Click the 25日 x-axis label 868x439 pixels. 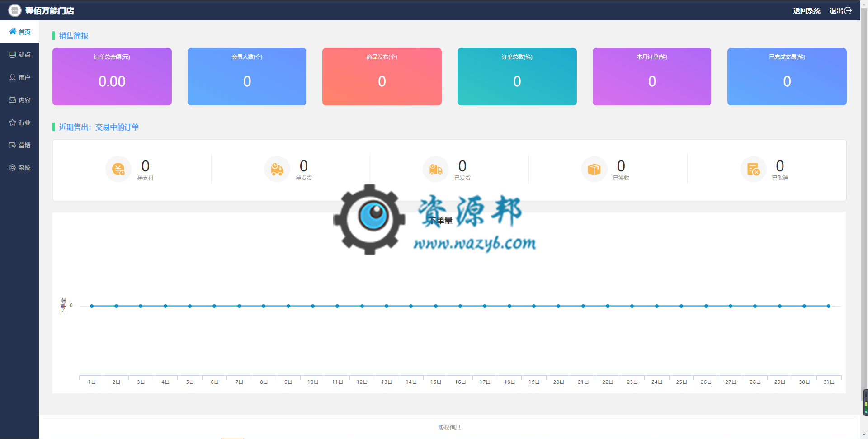[681, 382]
